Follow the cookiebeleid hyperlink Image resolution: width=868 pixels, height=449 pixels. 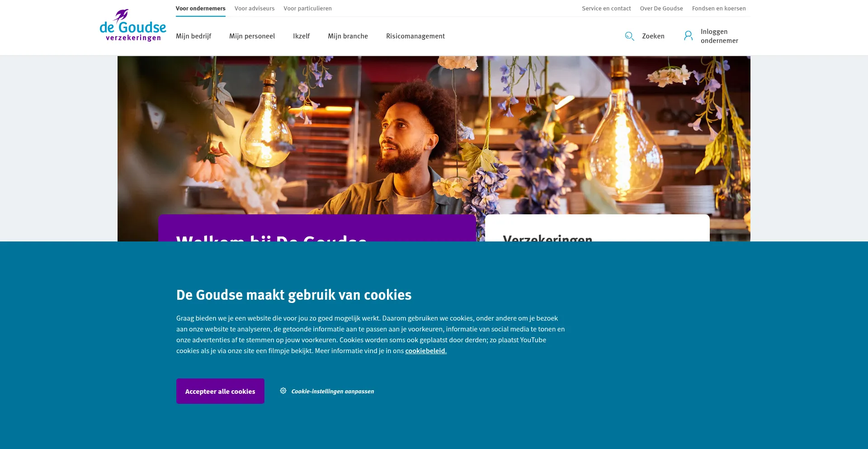[x=426, y=351]
